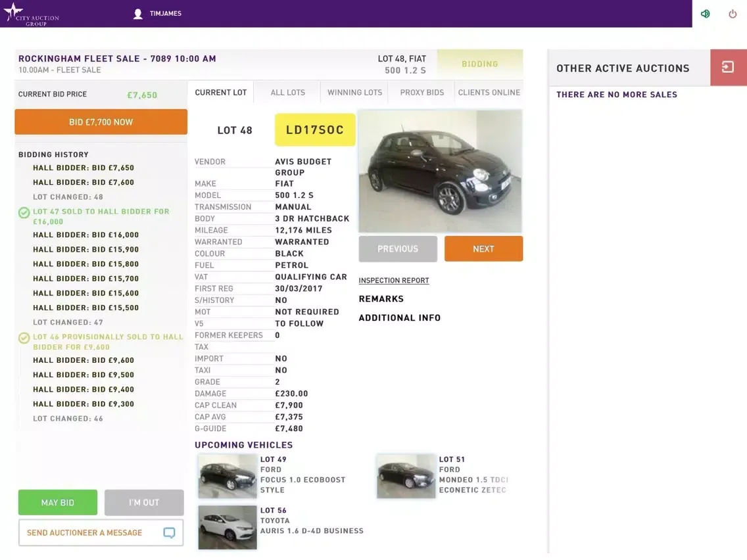Click the Avis Budget Group vendor value
The height and width of the screenshot is (560, 747).
pyautogui.click(x=303, y=167)
